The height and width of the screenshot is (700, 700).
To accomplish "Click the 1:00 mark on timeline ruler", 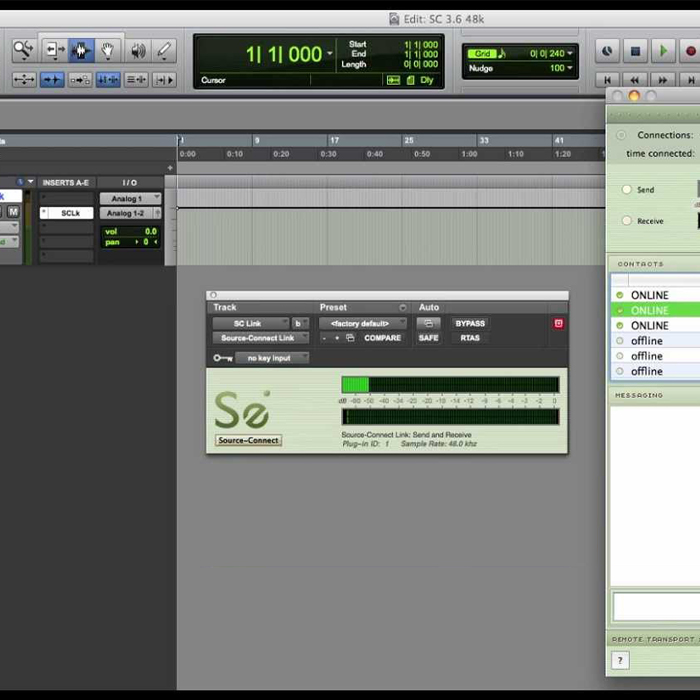I will (x=469, y=154).
